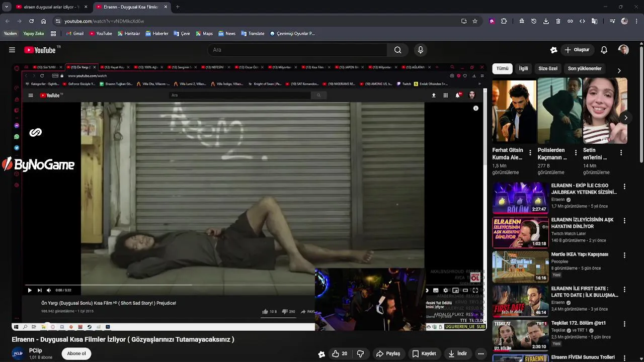Download the video with İndir
The height and width of the screenshot is (362, 644).
[x=457, y=353]
